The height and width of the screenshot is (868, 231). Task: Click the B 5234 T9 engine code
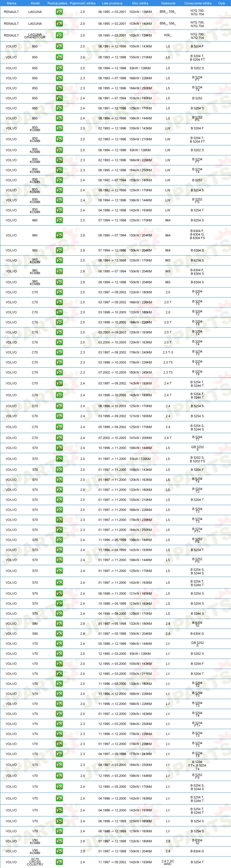197,373
